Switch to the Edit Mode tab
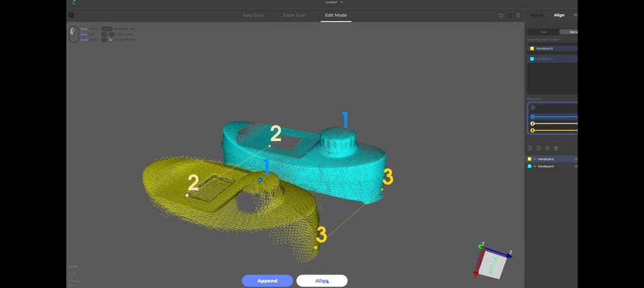 point(336,15)
